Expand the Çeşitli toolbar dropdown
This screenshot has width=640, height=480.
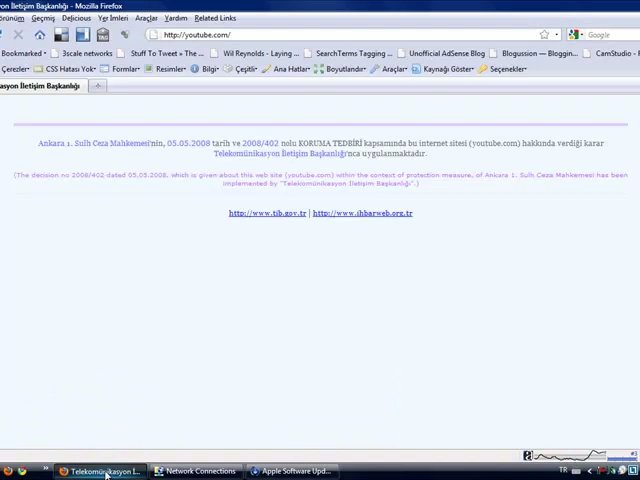[241, 69]
